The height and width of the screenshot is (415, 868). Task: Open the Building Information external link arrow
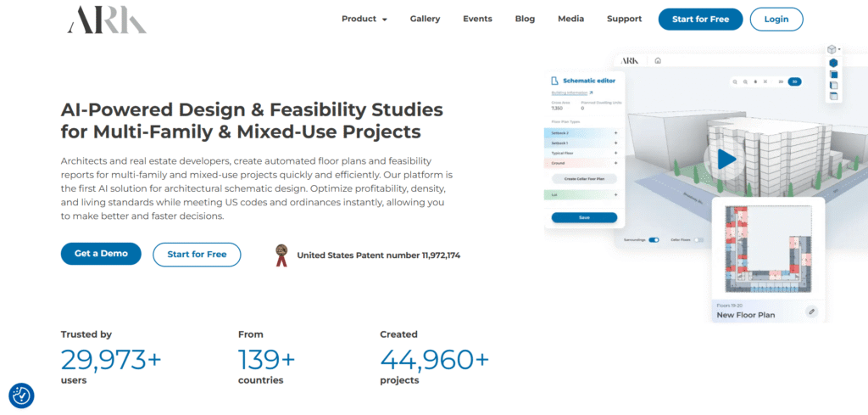click(x=591, y=93)
